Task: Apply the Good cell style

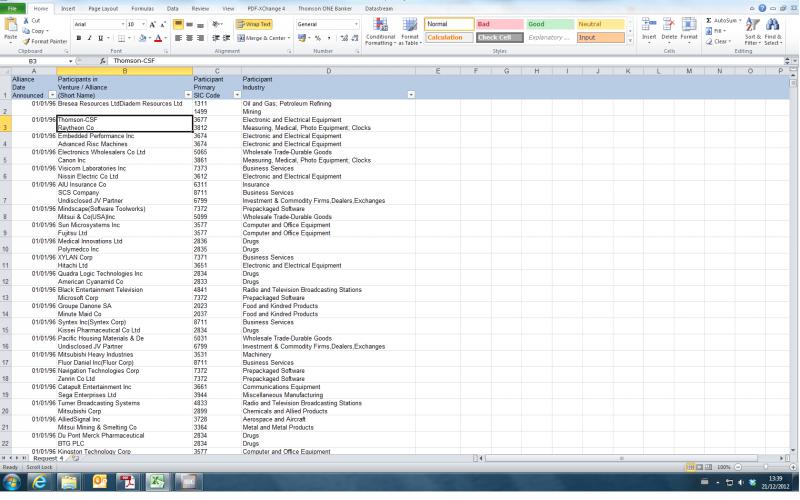Action: coord(550,24)
